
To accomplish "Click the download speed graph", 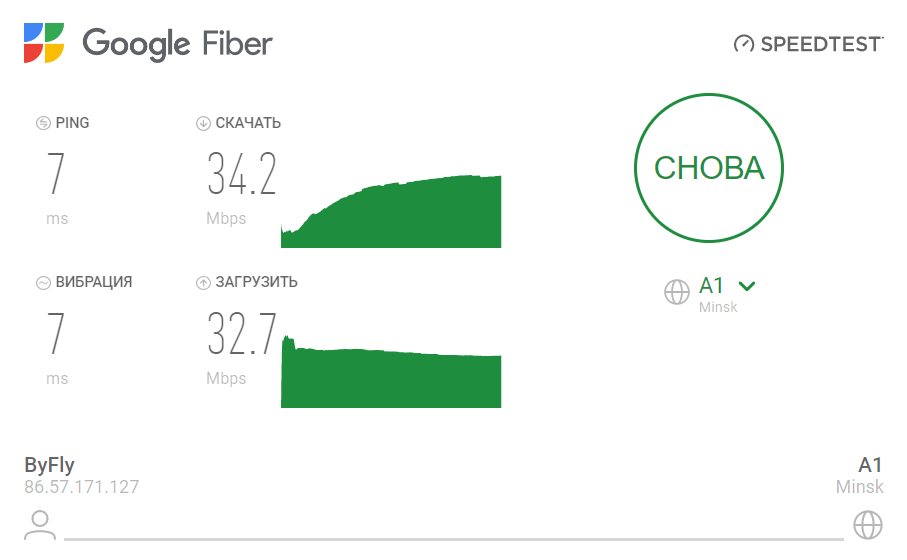I will (391, 212).
